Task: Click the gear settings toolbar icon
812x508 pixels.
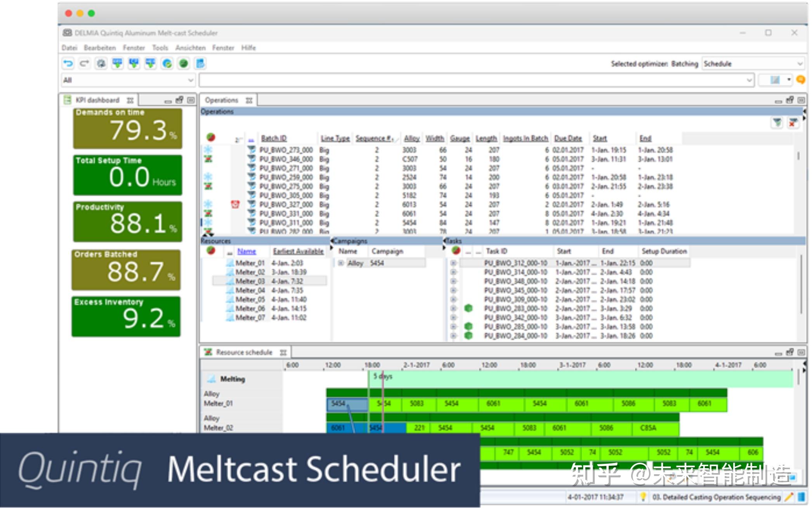Action: pos(101,63)
